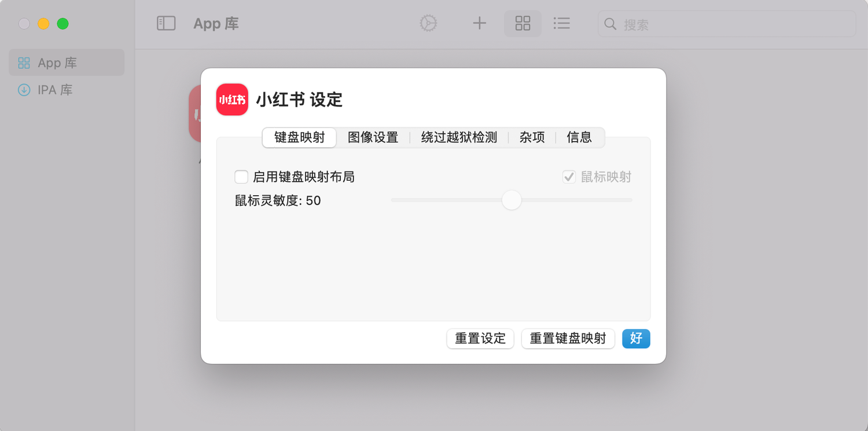The image size is (868, 431).
Task: Toggle the 鼠标映射 checkbox
Action: tap(569, 177)
